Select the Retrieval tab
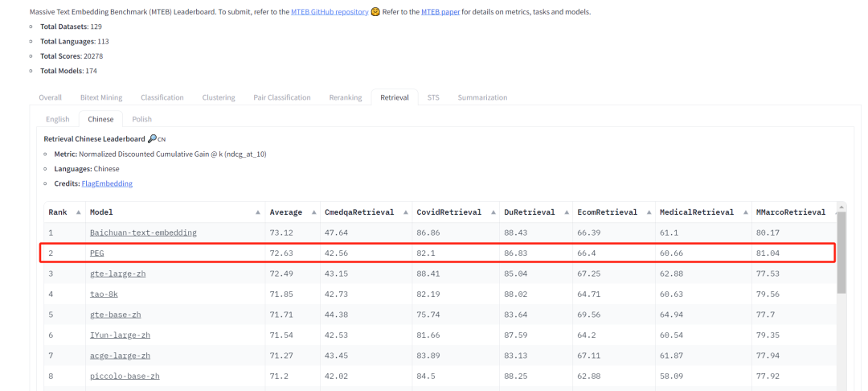 (395, 97)
